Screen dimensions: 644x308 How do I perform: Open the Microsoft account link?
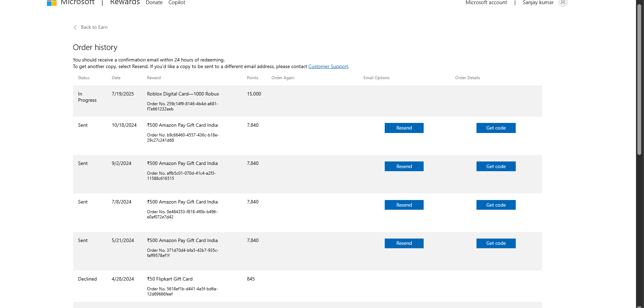coord(486,2)
